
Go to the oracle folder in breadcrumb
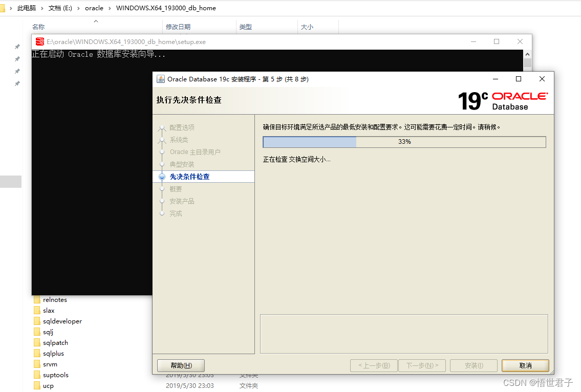point(94,8)
